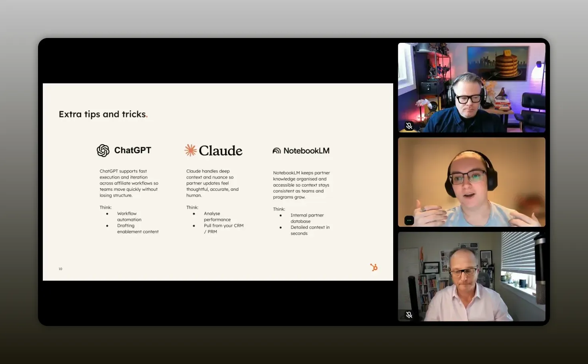Click the 'Analyse performance' bullet

coord(217,216)
